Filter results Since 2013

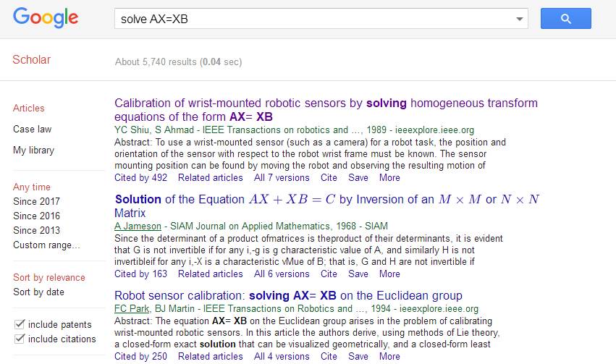click(36, 231)
